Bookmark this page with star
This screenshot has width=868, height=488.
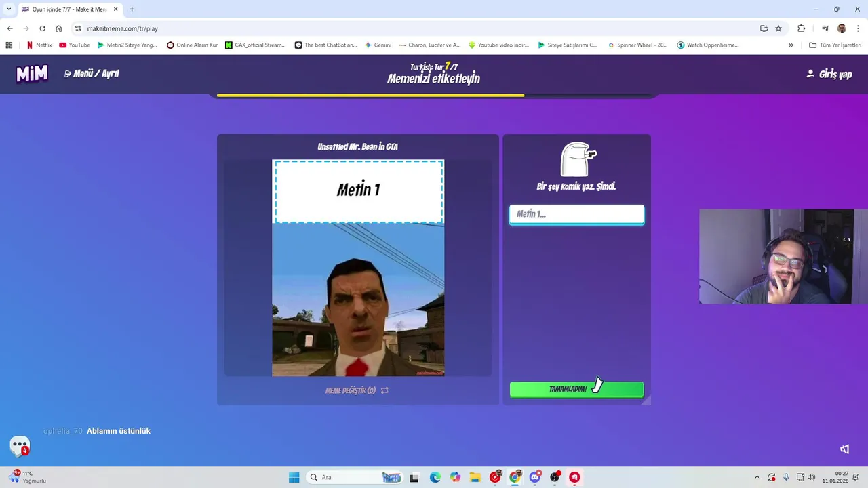[778, 28]
